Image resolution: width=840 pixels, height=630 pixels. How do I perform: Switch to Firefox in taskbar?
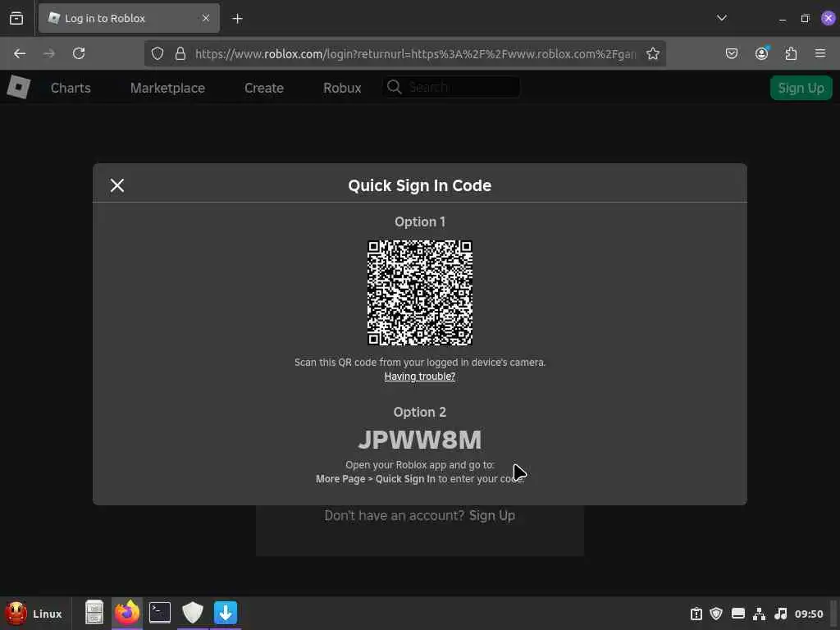pyautogui.click(x=127, y=612)
